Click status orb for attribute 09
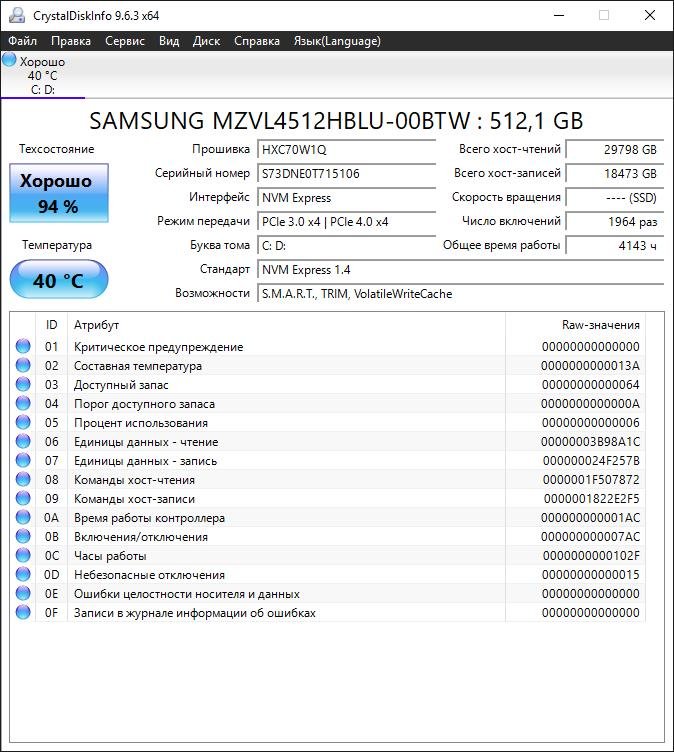 (23, 498)
